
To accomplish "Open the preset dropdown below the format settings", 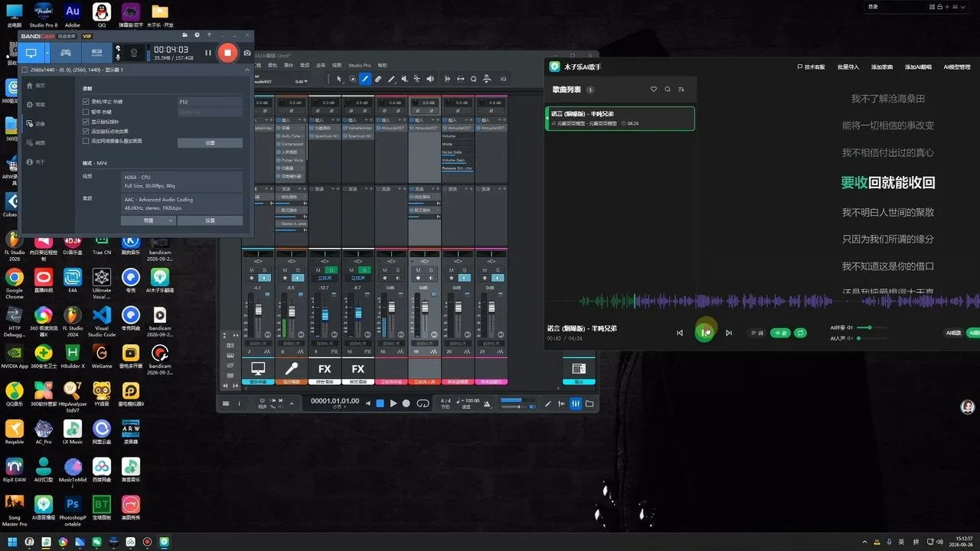I will 149,220.
